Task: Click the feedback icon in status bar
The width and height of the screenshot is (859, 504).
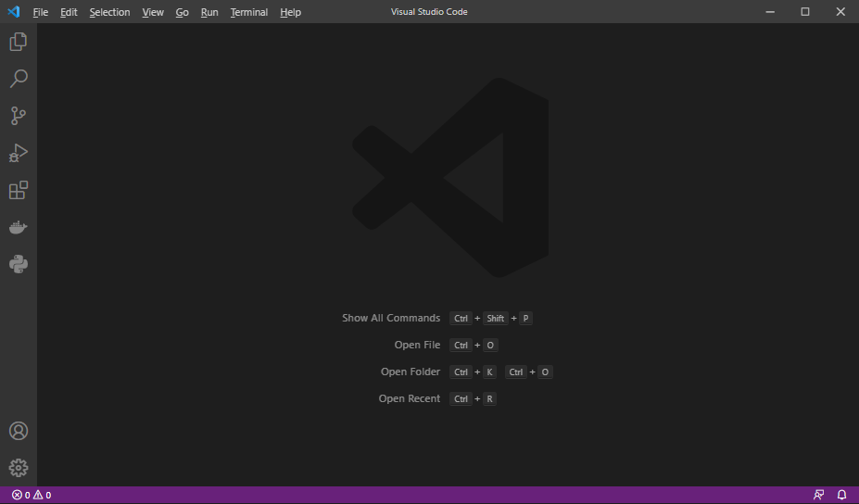Action: pos(818,496)
